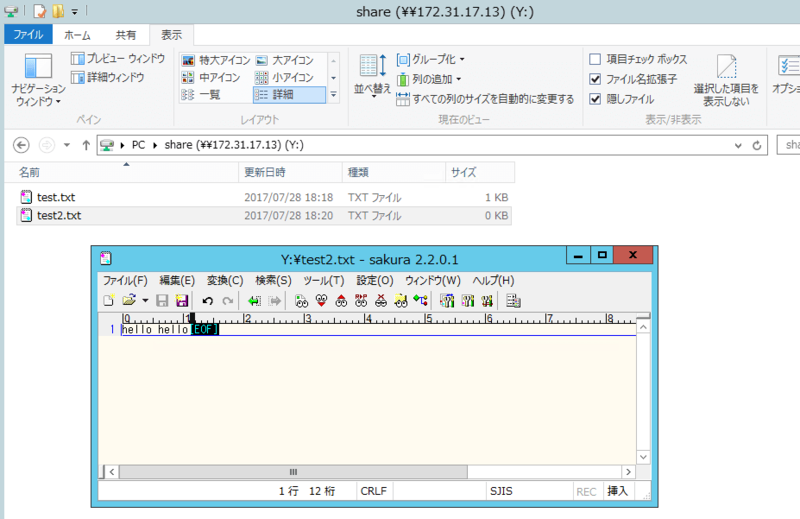Click the Navigation pane (ナビゲーションウィンドウ) button
Image resolution: width=800 pixels, height=519 pixels.
(x=39, y=79)
